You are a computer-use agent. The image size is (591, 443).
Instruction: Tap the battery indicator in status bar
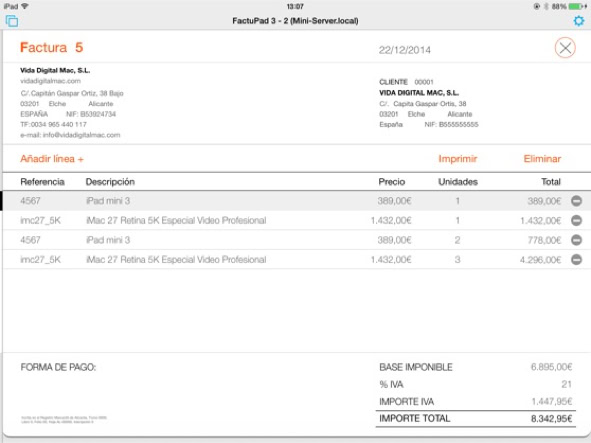(577, 6)
